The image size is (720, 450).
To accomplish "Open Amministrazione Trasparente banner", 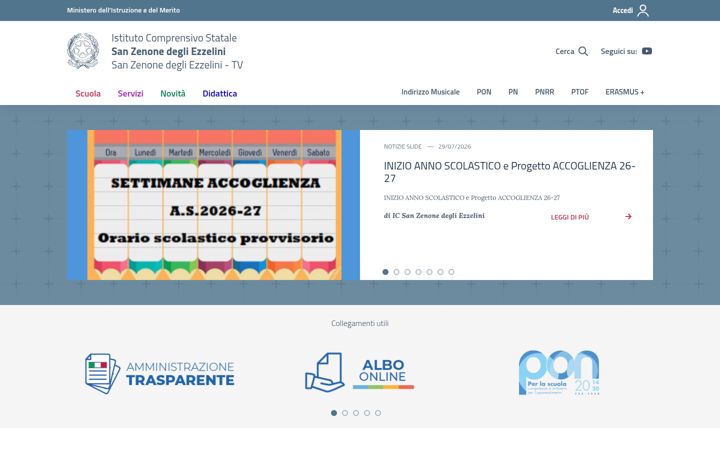I will click(x=159, y=373).
